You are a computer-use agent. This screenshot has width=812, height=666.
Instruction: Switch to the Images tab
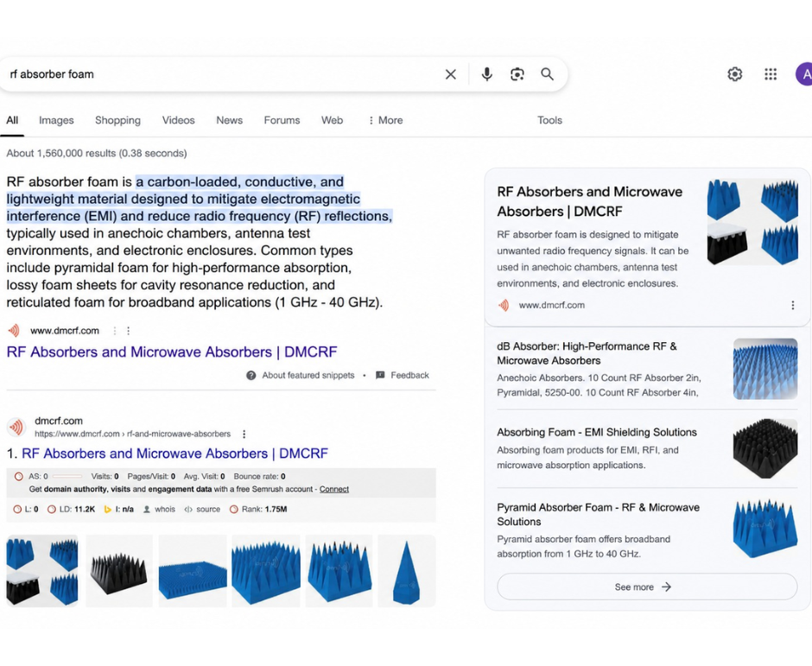(56, 120)
